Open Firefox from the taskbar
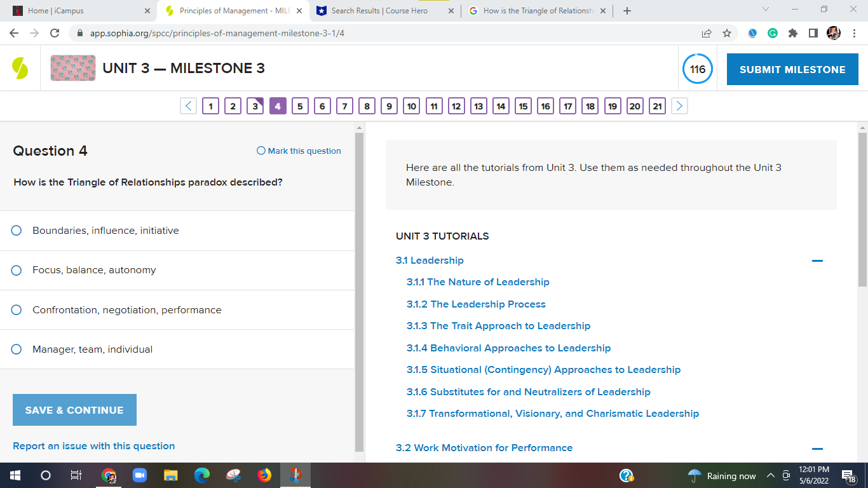 pyautogui.click(x=264, y=475)
